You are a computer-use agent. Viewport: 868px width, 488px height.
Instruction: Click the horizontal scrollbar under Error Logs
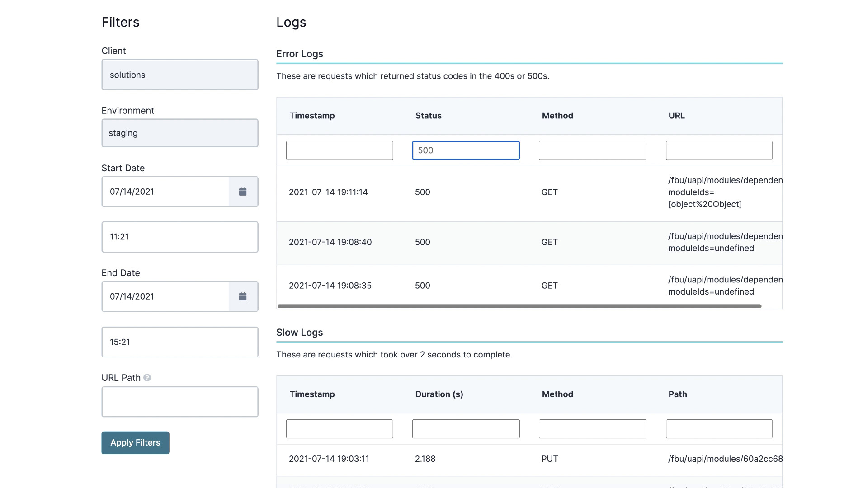coord(518,306)
